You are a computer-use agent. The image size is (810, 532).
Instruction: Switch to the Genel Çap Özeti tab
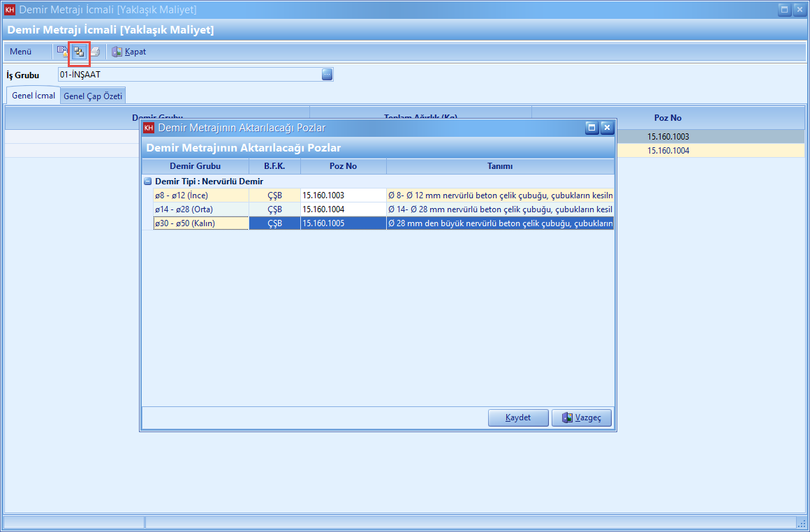[x=94, y=96]
